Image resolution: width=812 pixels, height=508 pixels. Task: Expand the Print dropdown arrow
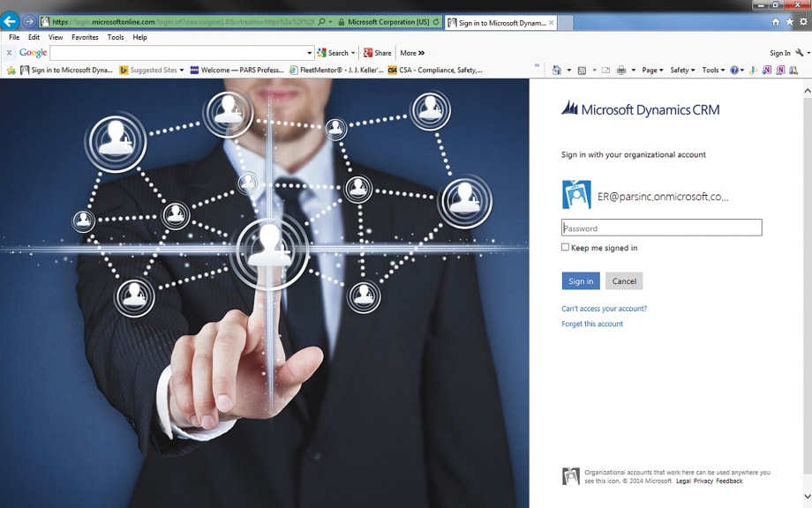(x=634, y=71)
